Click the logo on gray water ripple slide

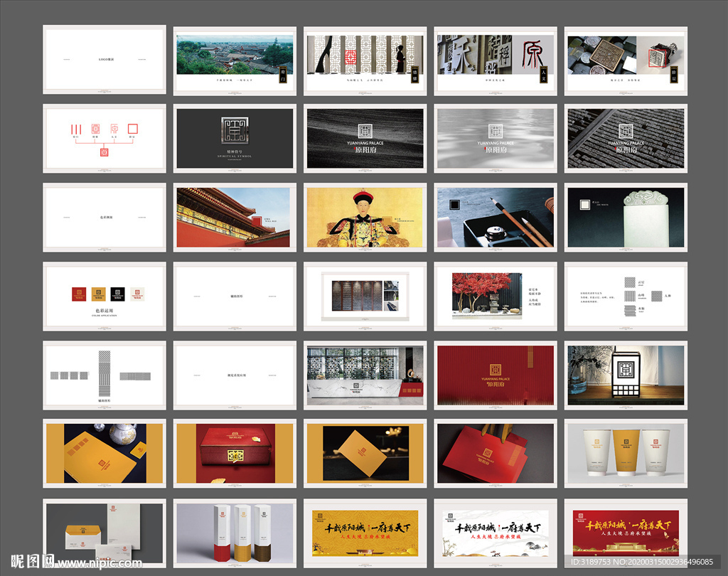point(496,131)
